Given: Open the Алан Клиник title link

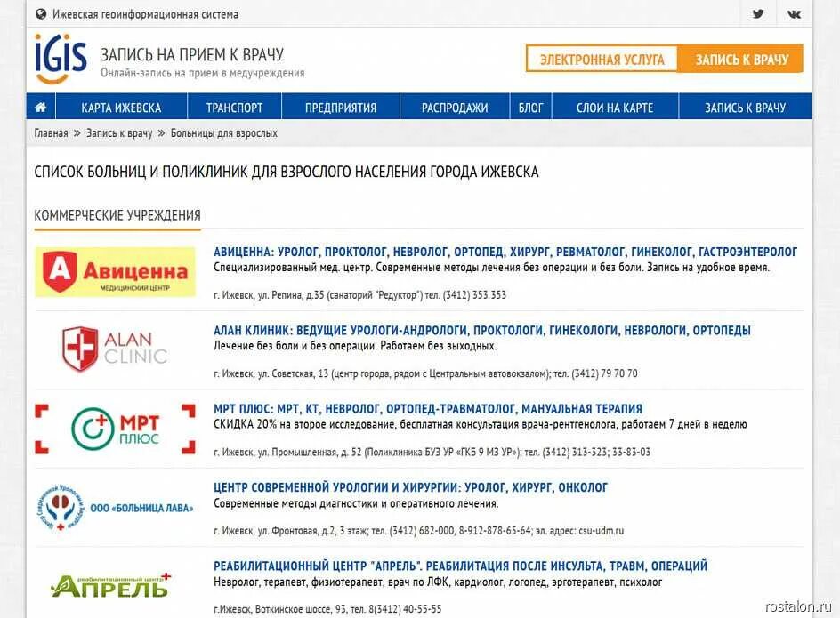Looking at the screenshot, I should point(481,330).
